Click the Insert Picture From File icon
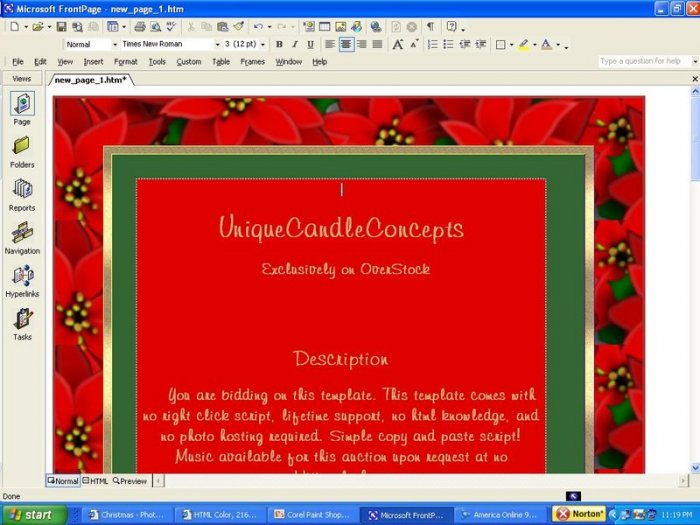Viewport: 700px width, 525px height. [341, 27]
